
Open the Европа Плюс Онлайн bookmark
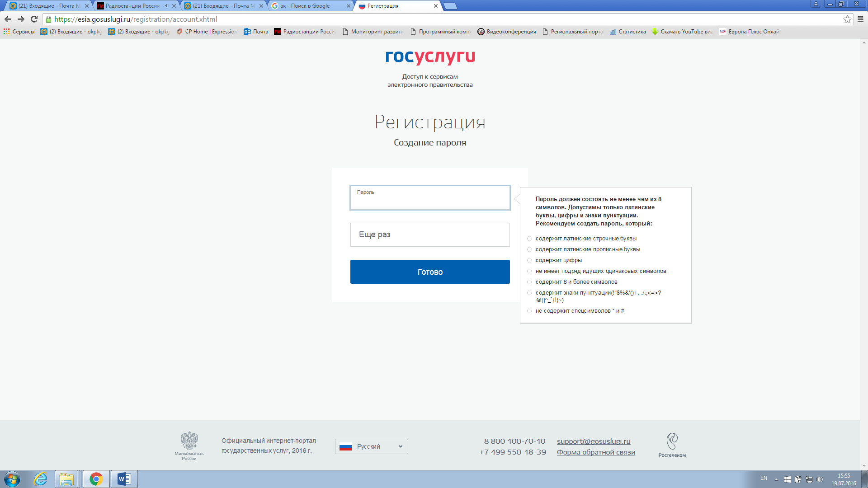pos(750,32)
